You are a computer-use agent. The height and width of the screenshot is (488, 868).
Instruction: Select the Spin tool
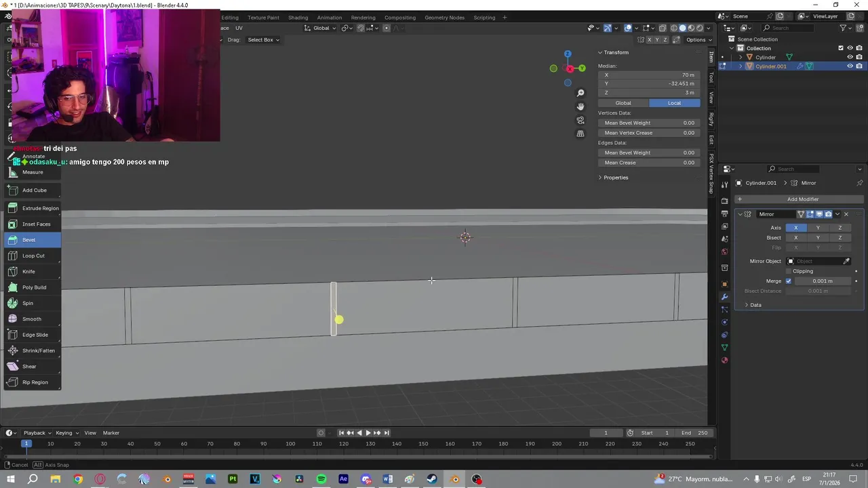click(33, 303)
